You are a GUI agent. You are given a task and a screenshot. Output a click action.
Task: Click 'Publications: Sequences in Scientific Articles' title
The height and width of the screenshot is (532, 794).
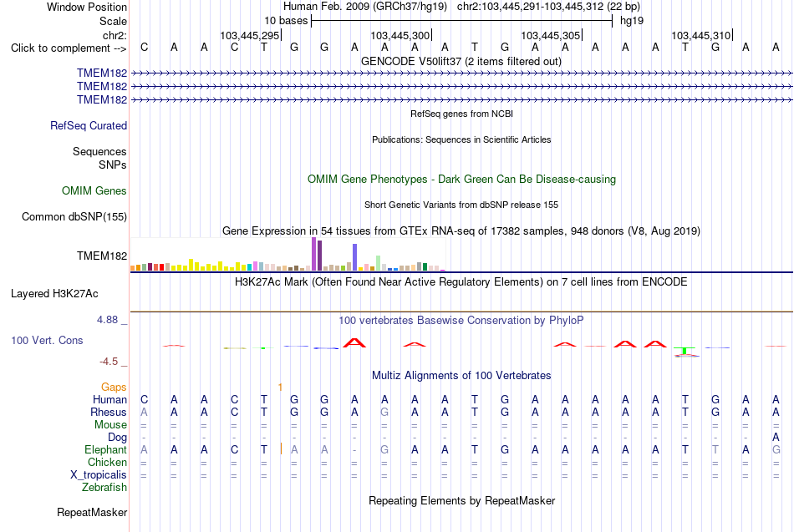(x=461, y=139)
